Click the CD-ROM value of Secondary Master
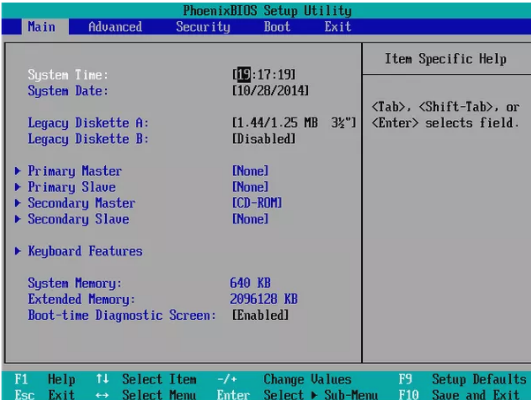This screenshot has width=531, height=400. point(257,203)
